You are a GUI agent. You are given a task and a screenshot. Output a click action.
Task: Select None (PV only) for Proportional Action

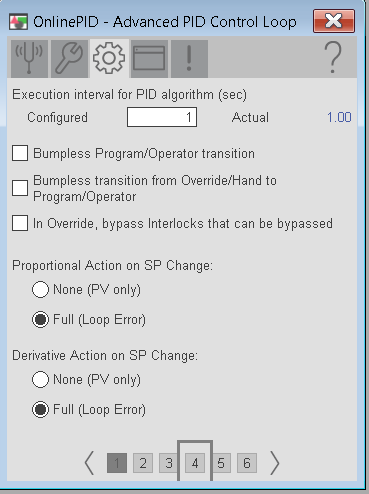40,289
